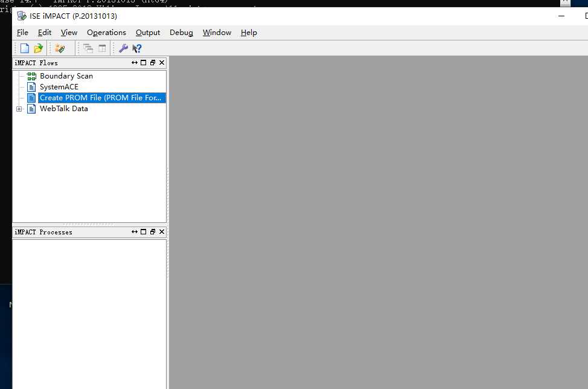588x389 pixels.
Task: Open the Operations menu
Action: [106, 33]
